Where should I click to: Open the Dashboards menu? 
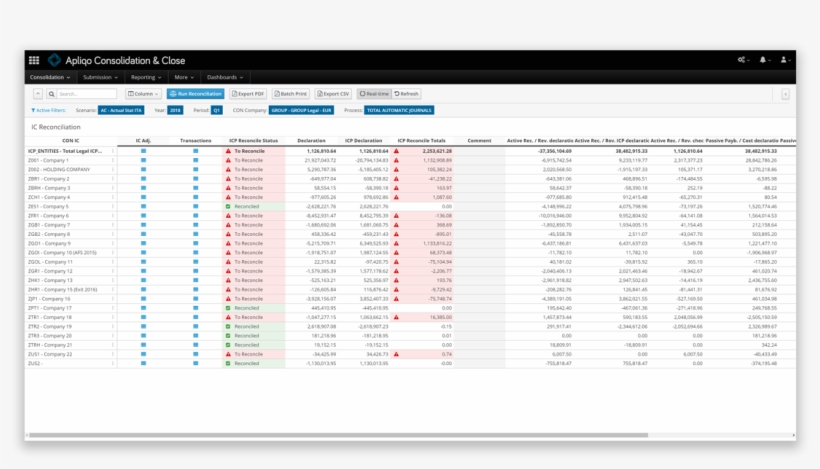[x=225, y=77]
